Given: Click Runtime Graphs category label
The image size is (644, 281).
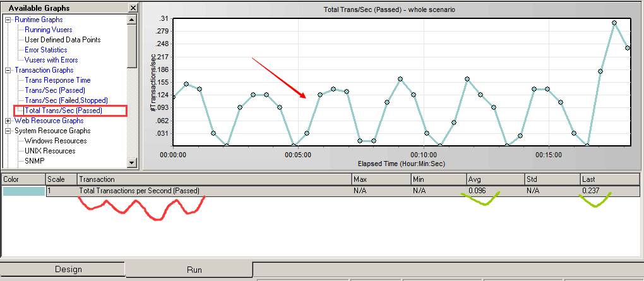Looking at the screenshot, I should coord(39,20).
